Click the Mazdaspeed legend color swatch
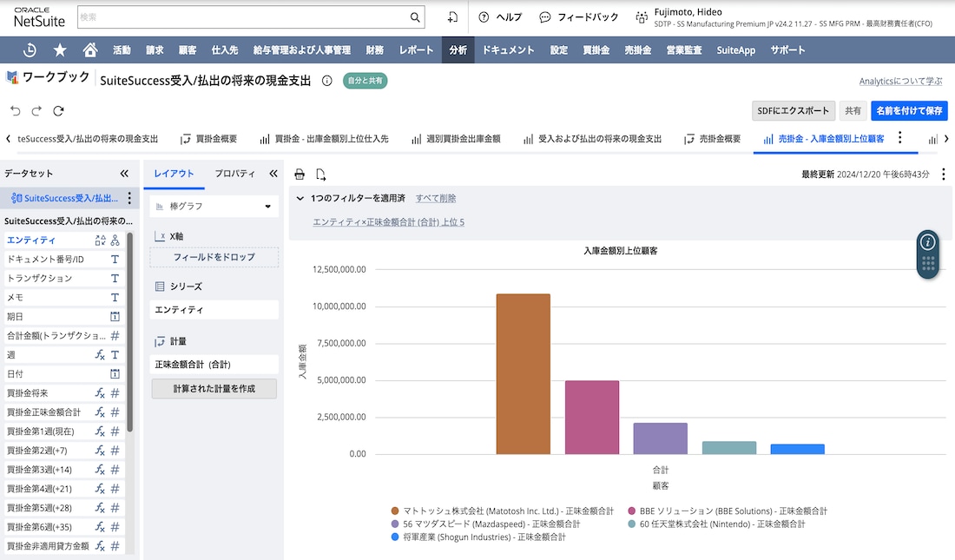The image size is (955, 560). point(395,524)
